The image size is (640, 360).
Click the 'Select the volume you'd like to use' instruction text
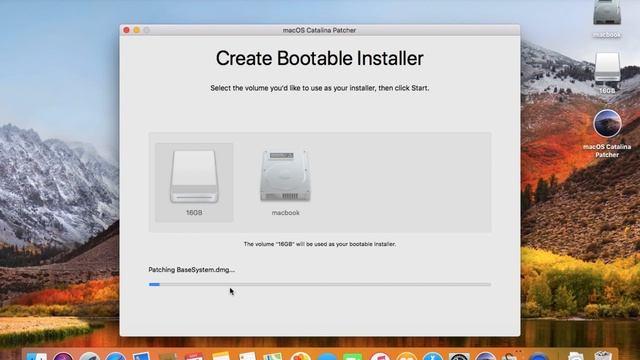click(320, 88)
